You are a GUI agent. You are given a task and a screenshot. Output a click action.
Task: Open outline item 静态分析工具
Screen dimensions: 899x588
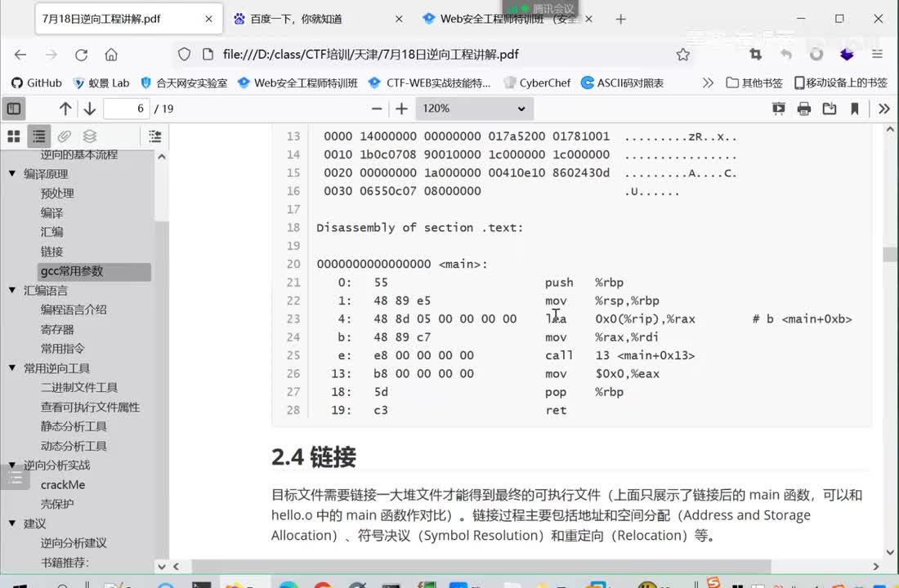[74, 426]
